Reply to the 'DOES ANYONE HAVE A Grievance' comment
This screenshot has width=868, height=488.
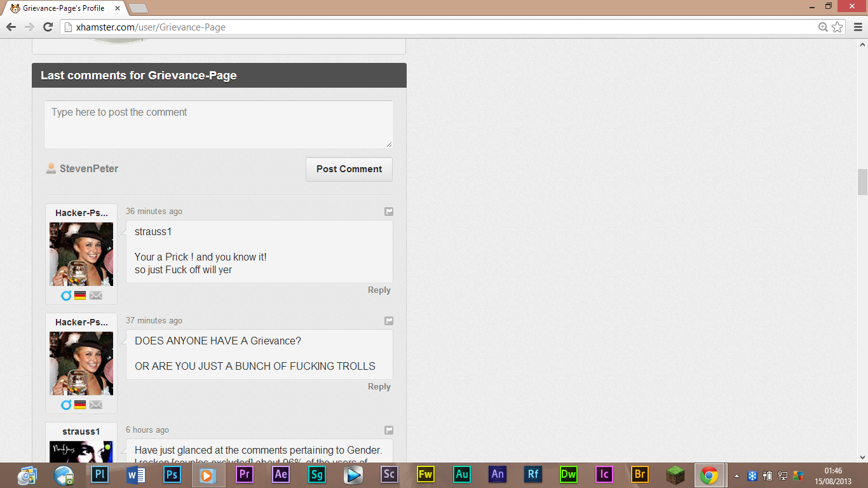pos(379,387)
